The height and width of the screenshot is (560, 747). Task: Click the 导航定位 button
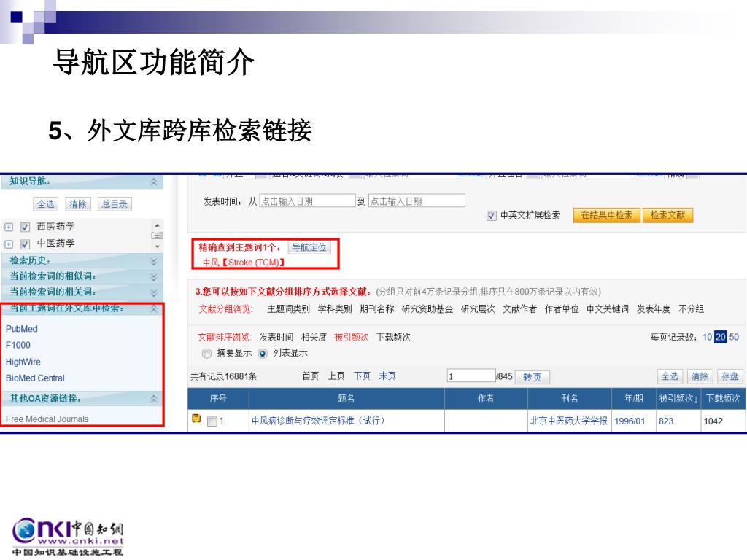click(309, 247)
